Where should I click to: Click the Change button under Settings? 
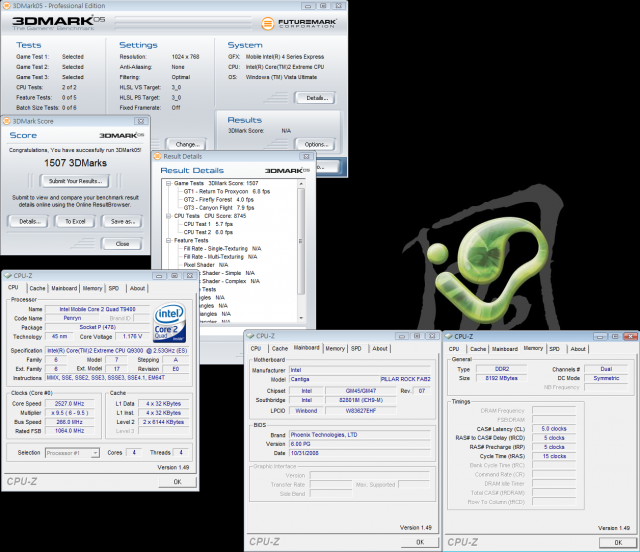[186, 145]
